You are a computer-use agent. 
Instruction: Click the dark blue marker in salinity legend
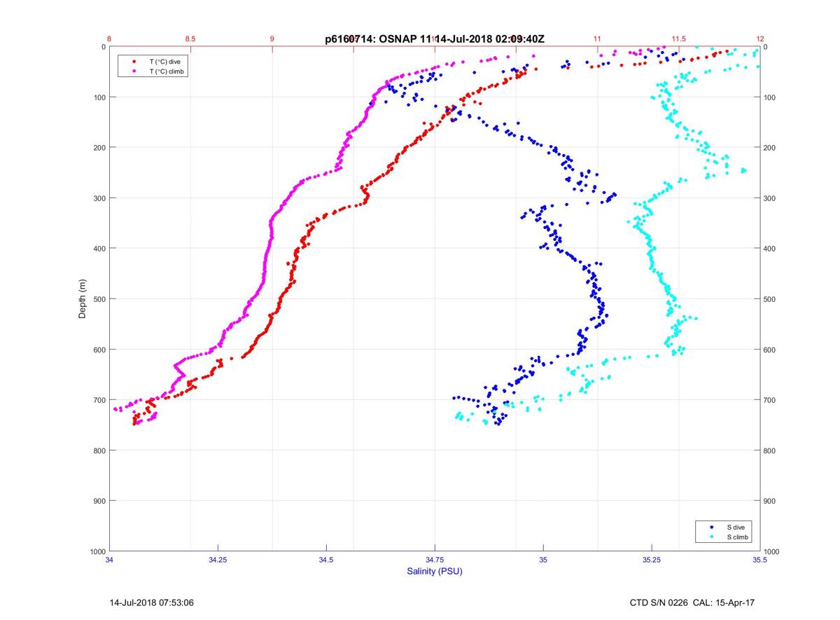click(712, 527)
